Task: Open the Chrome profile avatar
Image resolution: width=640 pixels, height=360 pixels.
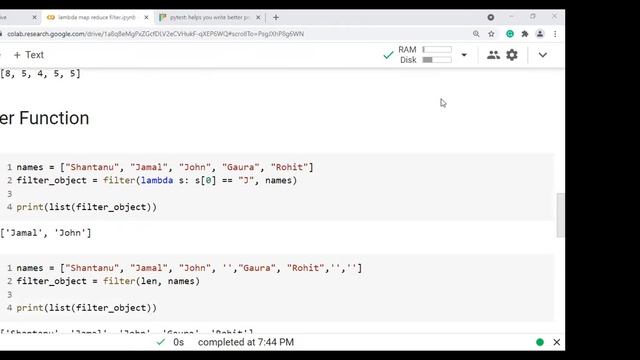Action: tap(540, 34)
